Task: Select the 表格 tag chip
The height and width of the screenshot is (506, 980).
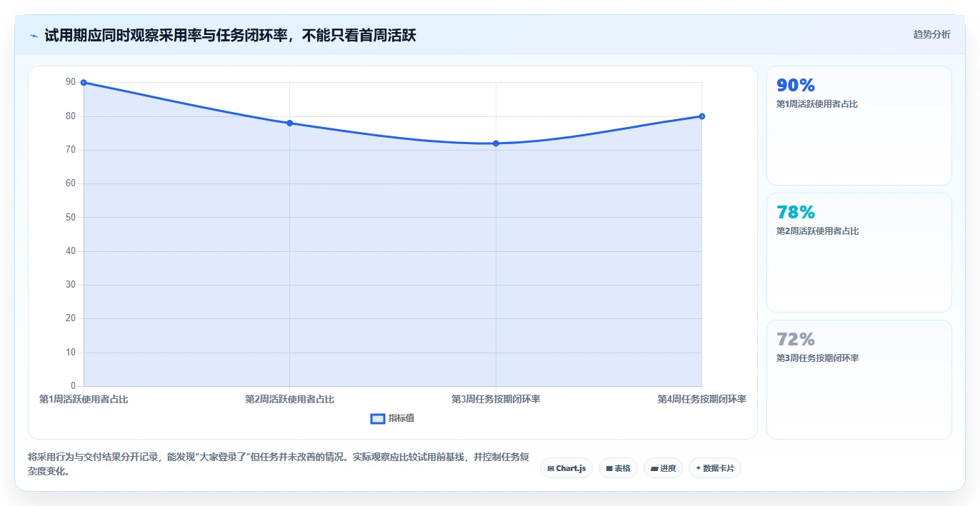Action: click(x=618, y=468)
